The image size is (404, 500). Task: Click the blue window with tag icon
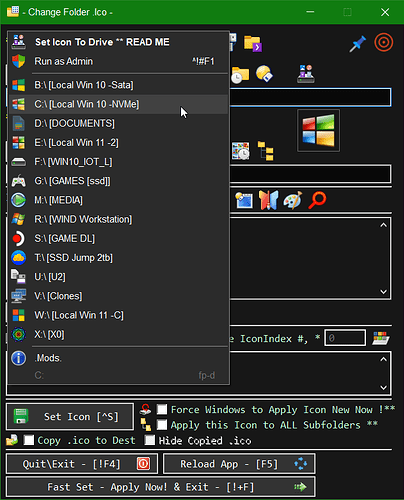coord(244,200)
